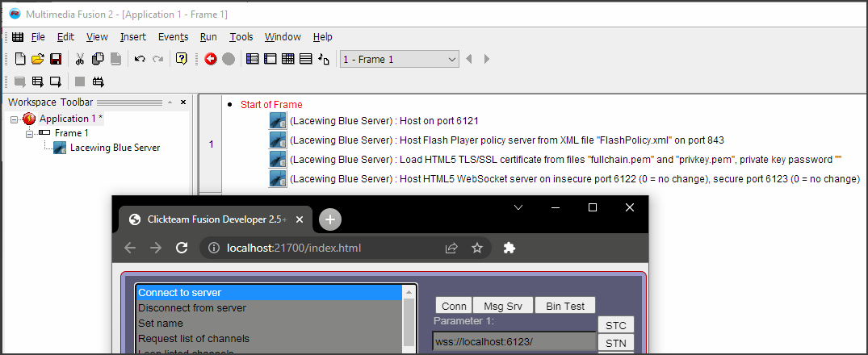This screenshot has width=868, height=355.
Task: Collapse the Application 1 tree node
Action: coord(14,119)
